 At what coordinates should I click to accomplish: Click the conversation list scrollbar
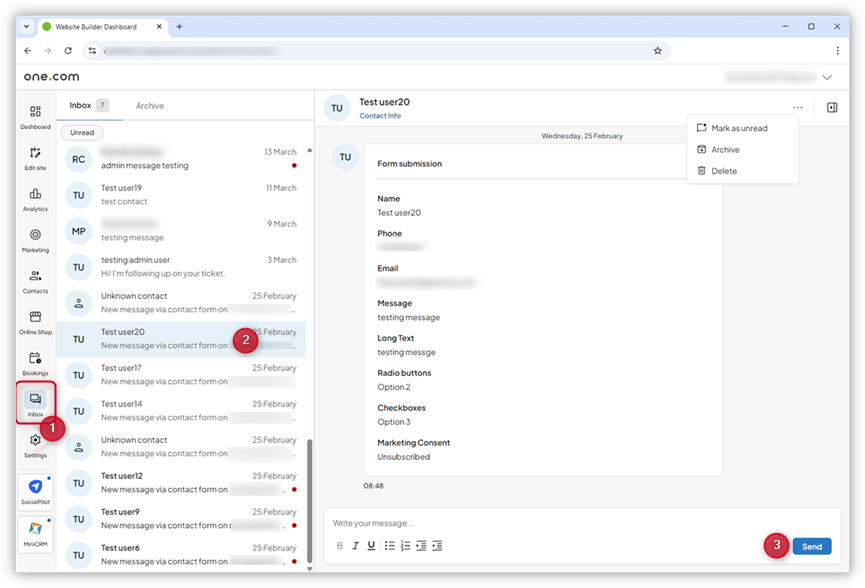(309, 500)
